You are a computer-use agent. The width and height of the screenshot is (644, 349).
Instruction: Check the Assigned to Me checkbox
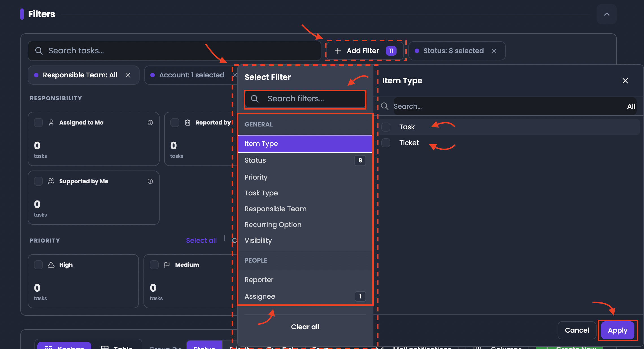click(38, 123)
